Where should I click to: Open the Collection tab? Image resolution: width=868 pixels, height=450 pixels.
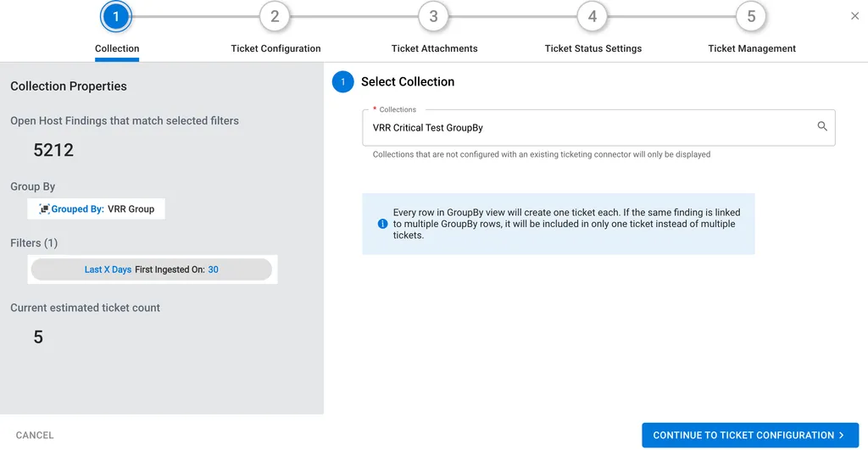pyautogui.click(x=117, y=48)
